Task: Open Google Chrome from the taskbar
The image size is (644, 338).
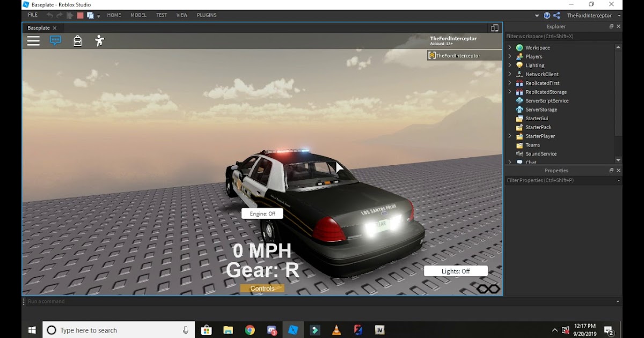Action: click(x=250, y=330)
